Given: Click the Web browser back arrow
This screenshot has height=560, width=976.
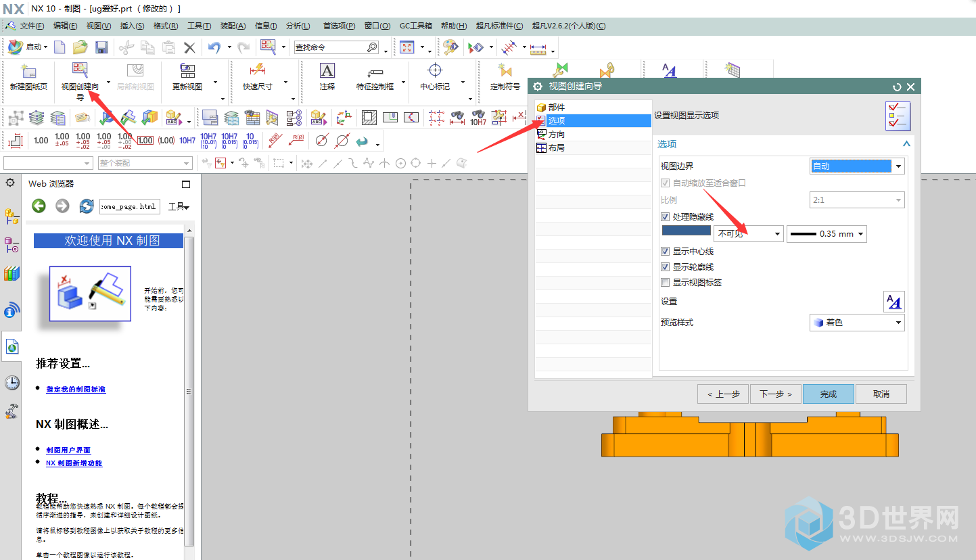Looking at the screenshot, I should (39, 206).
